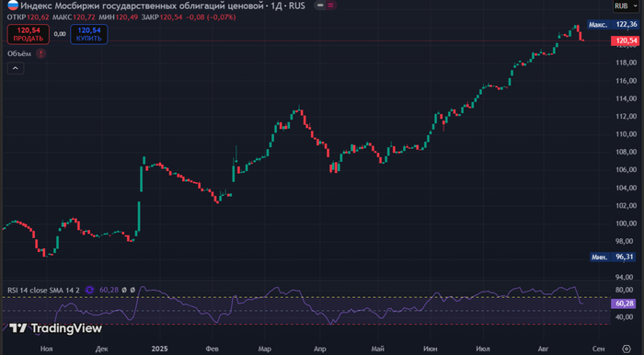
Task: Click the red volume warning exclamation icon
Action: (40, 53)
